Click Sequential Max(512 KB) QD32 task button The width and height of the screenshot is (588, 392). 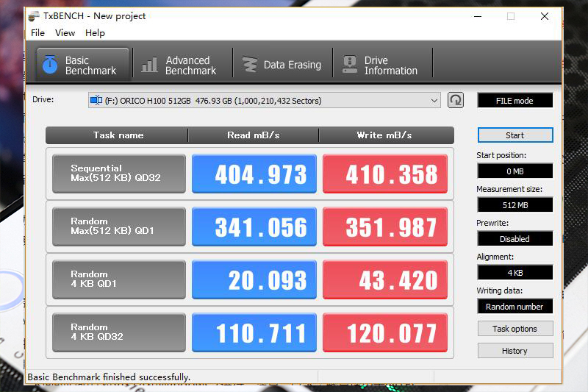point(119,174)
